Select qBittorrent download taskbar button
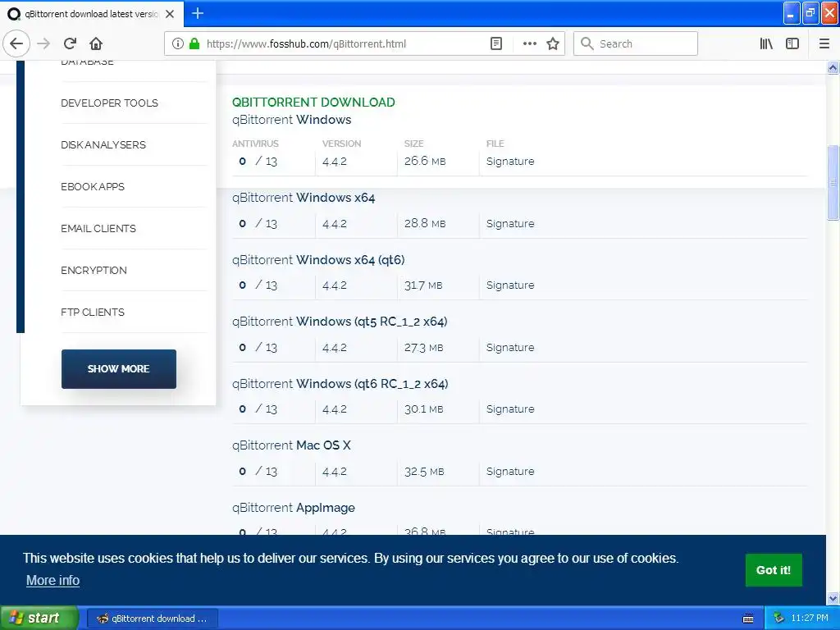This screenshot has width=840, height=630. click(152, 619)
